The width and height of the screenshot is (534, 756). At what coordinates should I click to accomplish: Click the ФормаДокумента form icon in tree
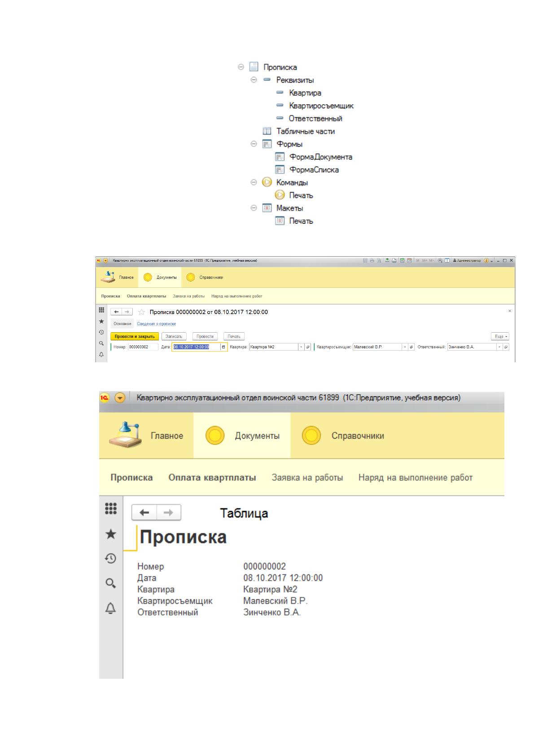pos(280,157)
